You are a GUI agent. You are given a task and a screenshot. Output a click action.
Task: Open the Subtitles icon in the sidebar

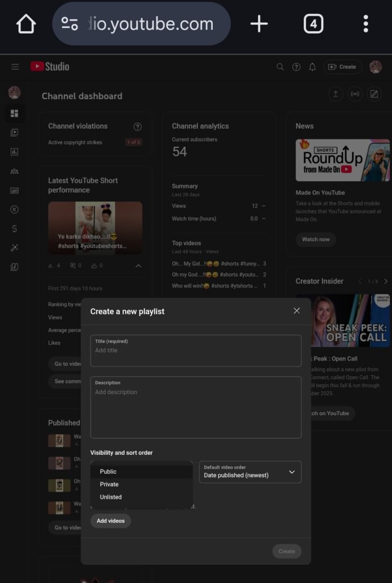(x=14, y=190)
